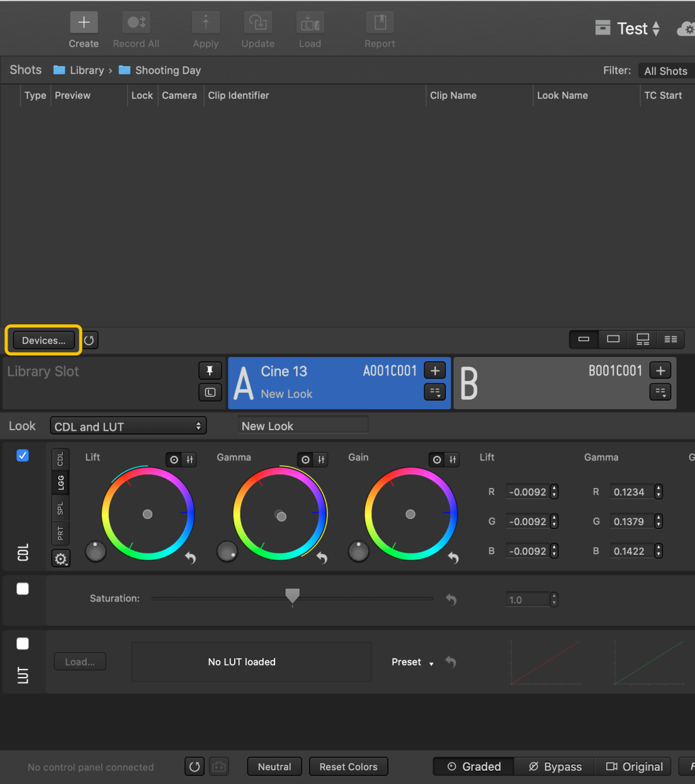
Task: Open the Devices dialog
Action: click(x=43, y=341)
